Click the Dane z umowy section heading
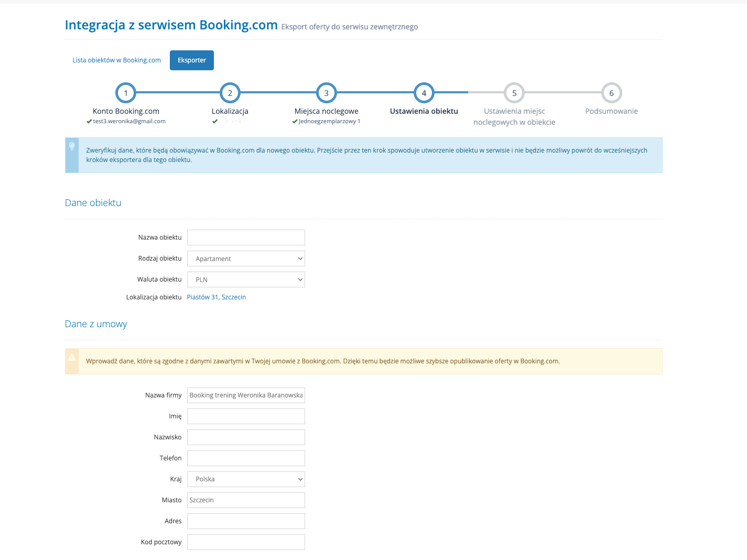This screenshot has width=747, height=560. 96,324
